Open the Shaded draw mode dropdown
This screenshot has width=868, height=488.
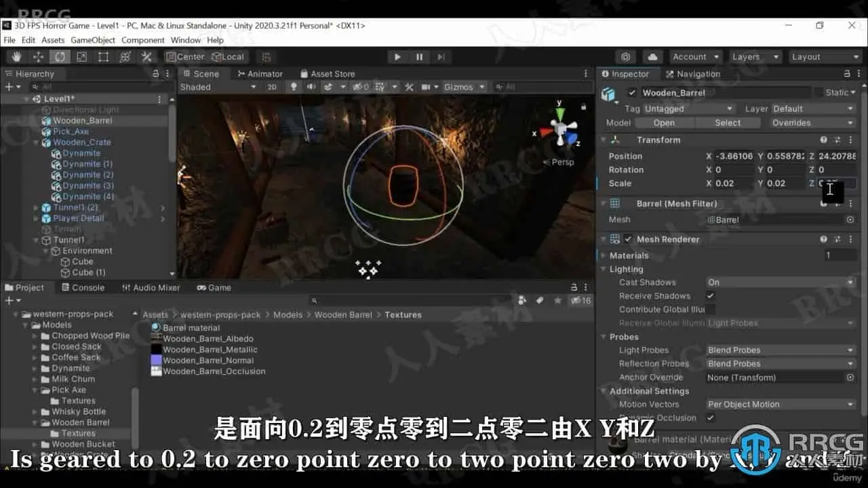click(x=218, y=87)
